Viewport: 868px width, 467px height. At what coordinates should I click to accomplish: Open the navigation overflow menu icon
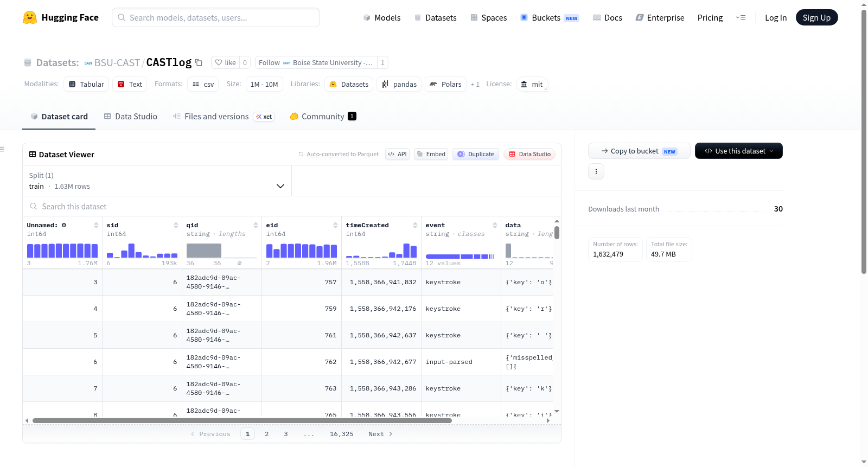pyautogui.click(x=741, y=17)
